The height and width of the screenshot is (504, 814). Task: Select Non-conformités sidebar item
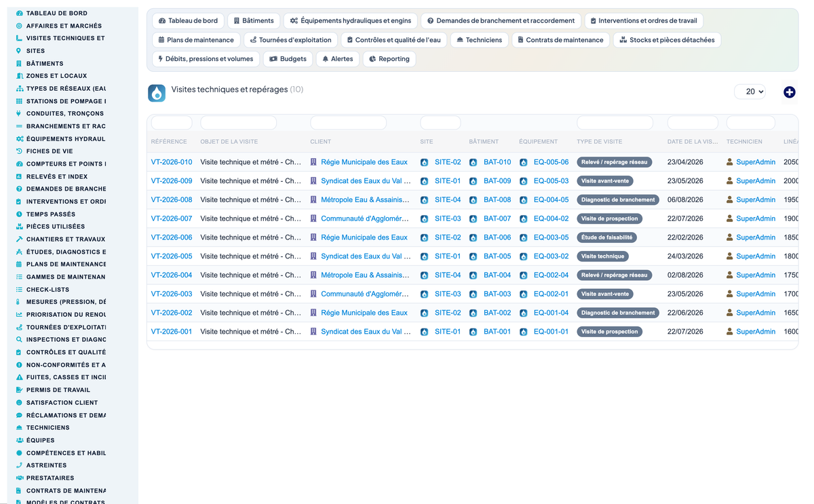point(61,365)
